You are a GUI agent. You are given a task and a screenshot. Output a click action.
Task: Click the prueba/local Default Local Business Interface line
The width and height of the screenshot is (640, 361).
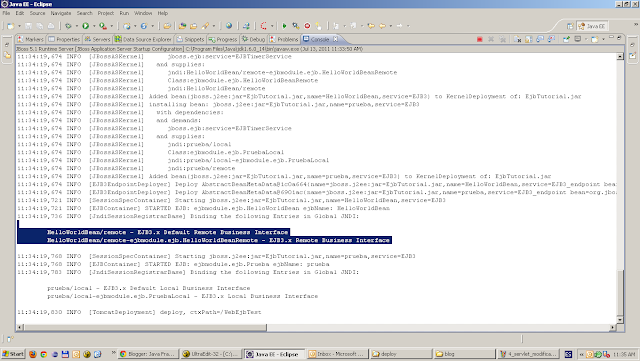(x=149, y=288)
